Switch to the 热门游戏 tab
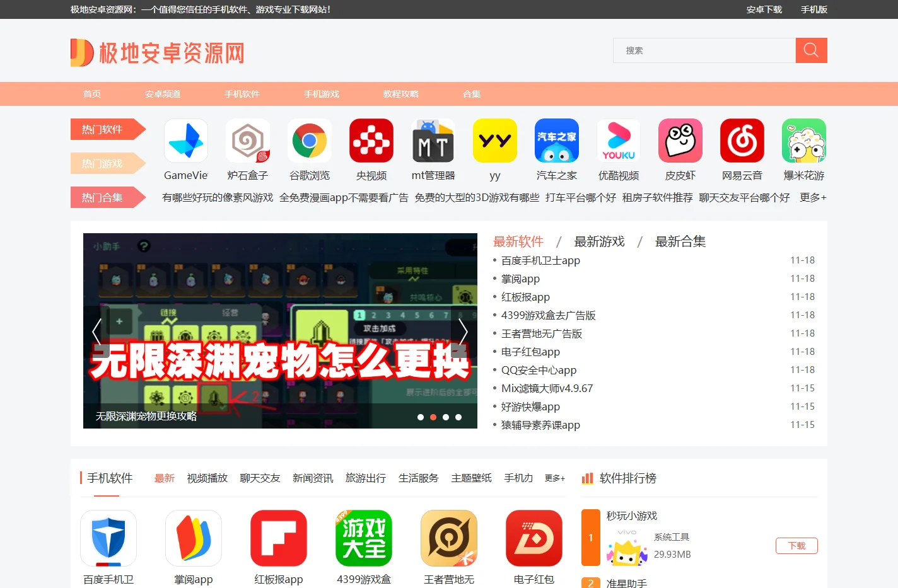898x588 pixels. (x=108, y=163)
